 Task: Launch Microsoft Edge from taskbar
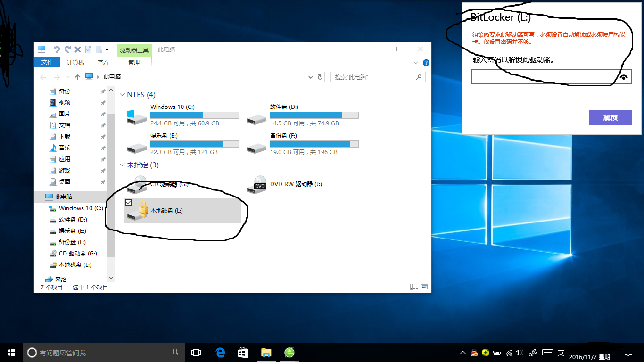(220, 353)
